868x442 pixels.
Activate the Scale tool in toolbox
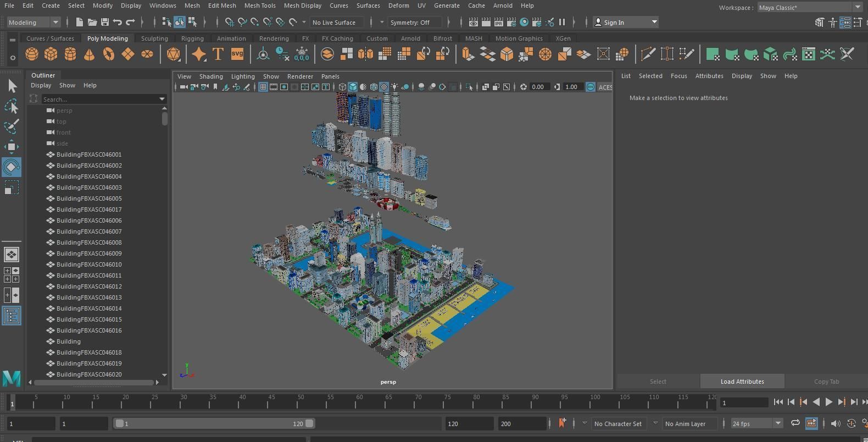point(12,187)
